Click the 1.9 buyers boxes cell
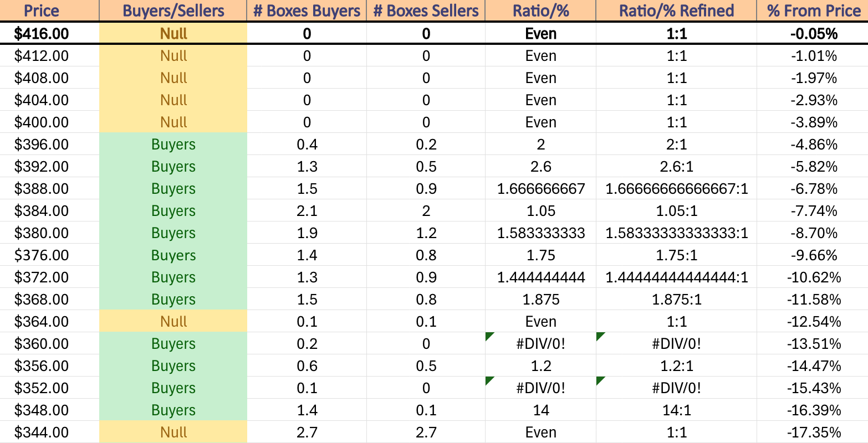This screenshot has height=443, width=868. click(307, 233)
